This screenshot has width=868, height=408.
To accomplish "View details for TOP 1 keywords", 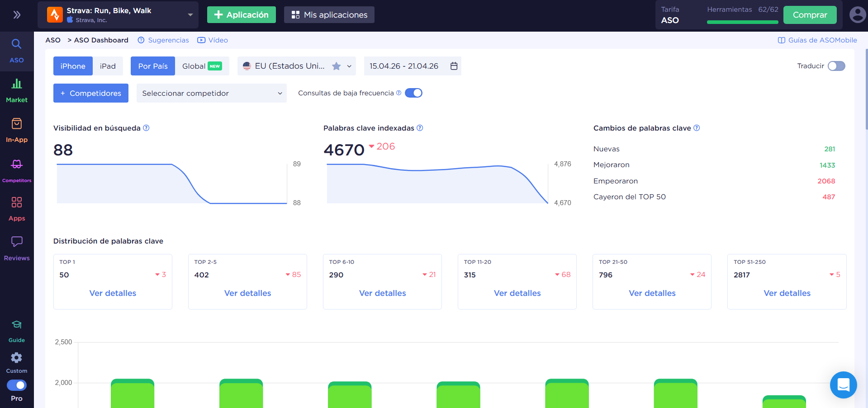I will pos(113,293).
